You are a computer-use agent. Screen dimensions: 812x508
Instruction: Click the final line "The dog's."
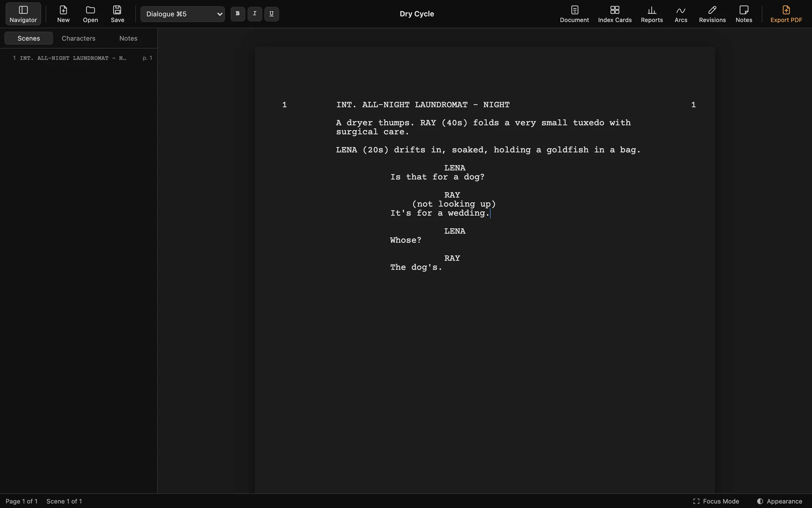[x=416, y=267]
